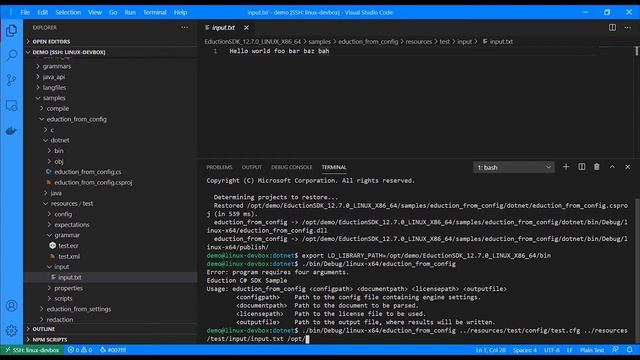Open test.ecr in grammar folder

[x=68, y=246]
